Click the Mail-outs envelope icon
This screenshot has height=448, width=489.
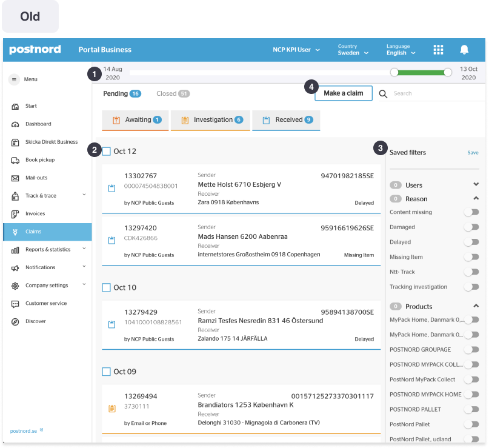[x=15, y=178]
